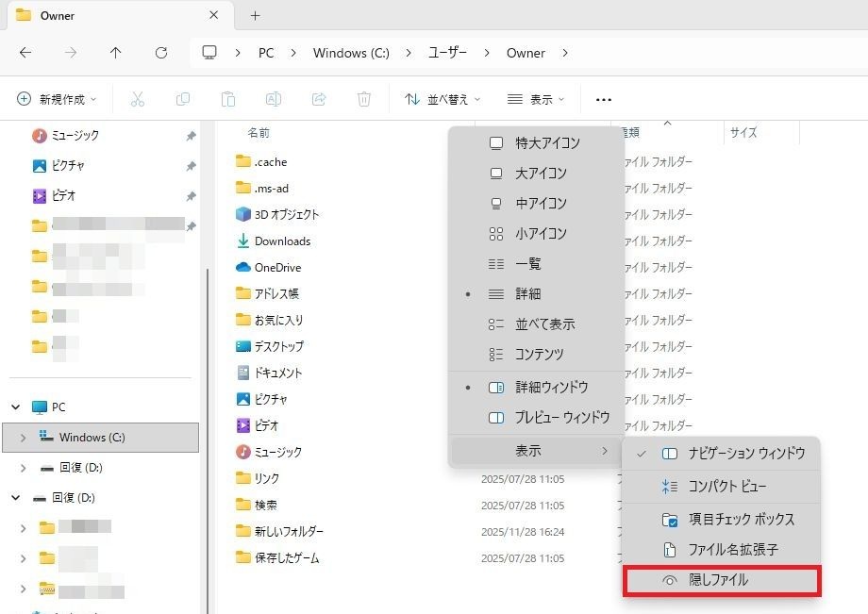Open the Downloads folder in file list
Viewport: 868px width, 614px height.
tap(282, 241)
